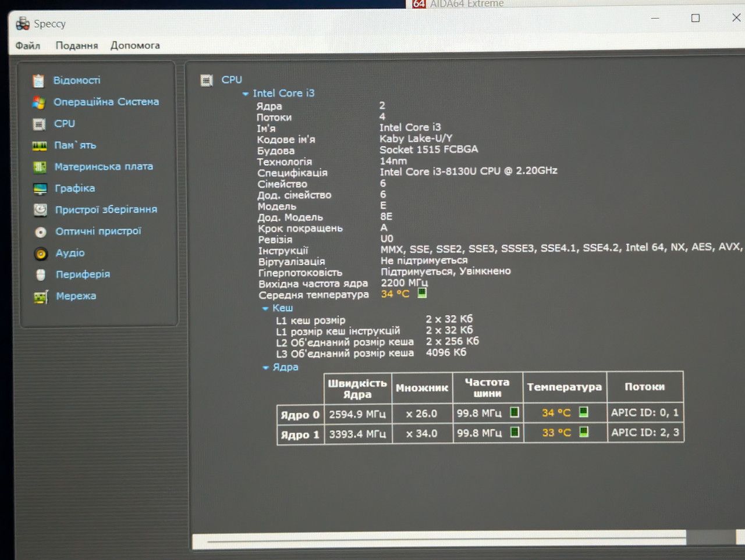Click the Socket 1515 FCBGA value
This screenshot has height=560, width=745.
pyautogui.click(x=428, y=149)
